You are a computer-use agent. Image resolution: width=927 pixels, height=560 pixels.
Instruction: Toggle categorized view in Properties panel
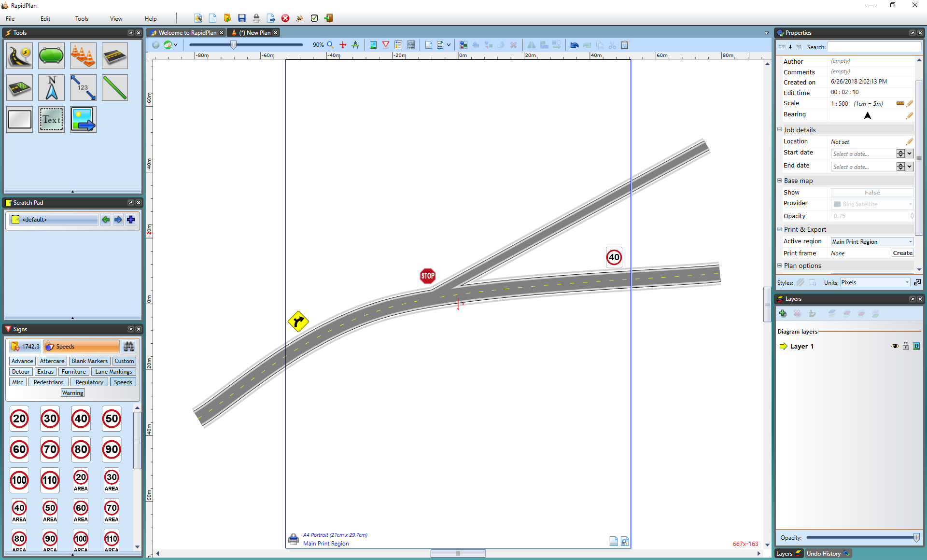[x=782, y=47]
